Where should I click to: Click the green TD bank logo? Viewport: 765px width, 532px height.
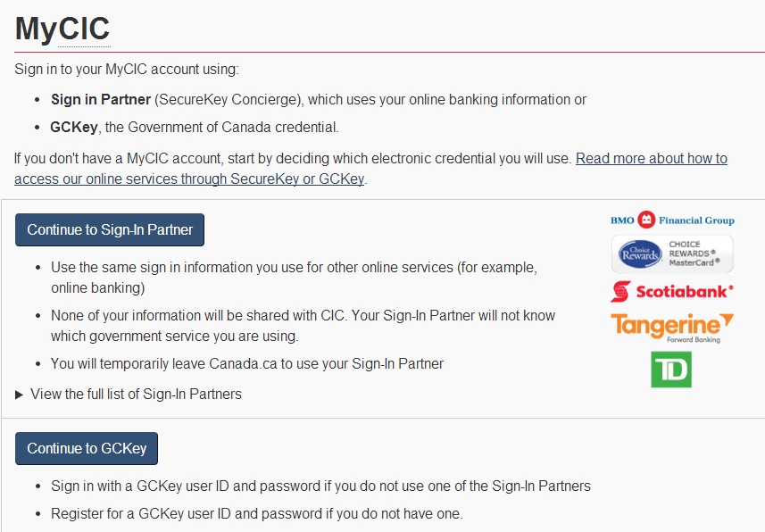click(x=671, y=370)
